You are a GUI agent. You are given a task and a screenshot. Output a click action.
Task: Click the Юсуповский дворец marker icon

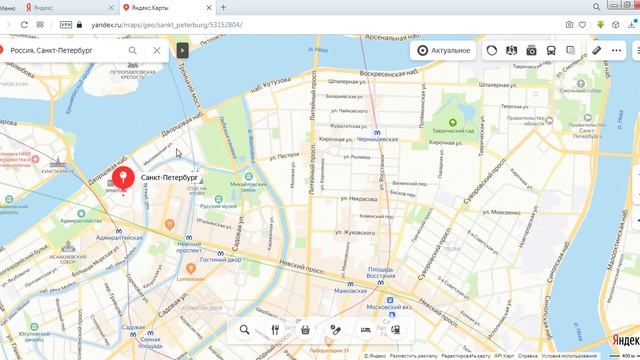coord(34,327)
